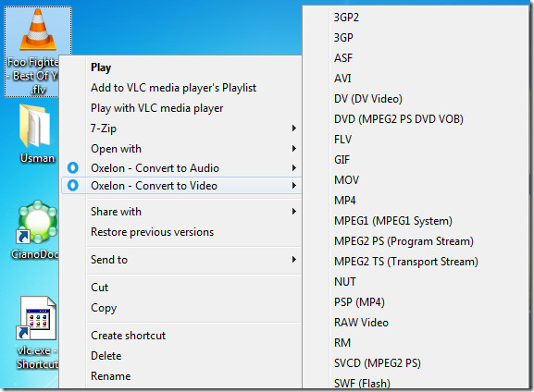The width and height of the screenshot is (534, 392).
Task: Open the Open with menu entry
Action: coord(116,149)
